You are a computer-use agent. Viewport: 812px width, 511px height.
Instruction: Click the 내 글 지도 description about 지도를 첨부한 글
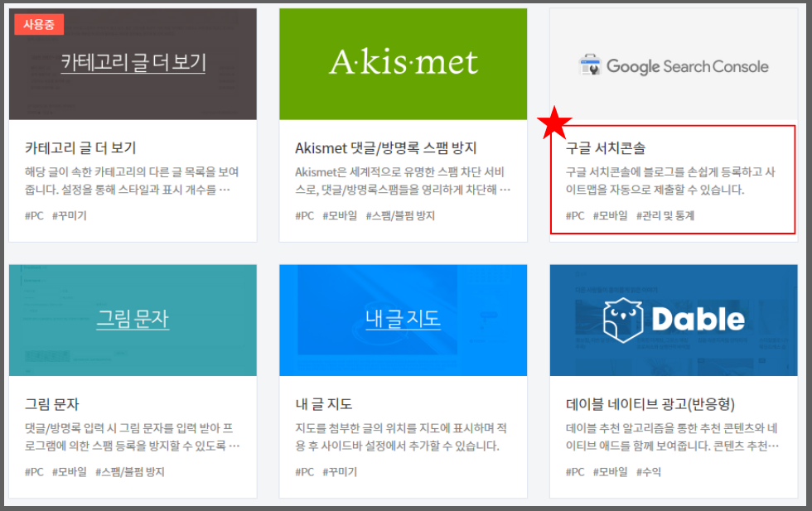point(401,437)
